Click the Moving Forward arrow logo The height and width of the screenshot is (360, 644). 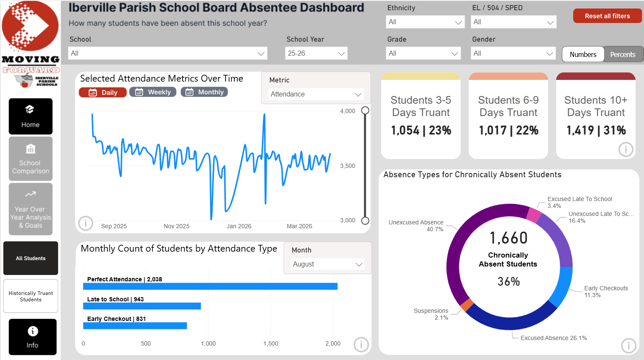click(x=30, y=26)
